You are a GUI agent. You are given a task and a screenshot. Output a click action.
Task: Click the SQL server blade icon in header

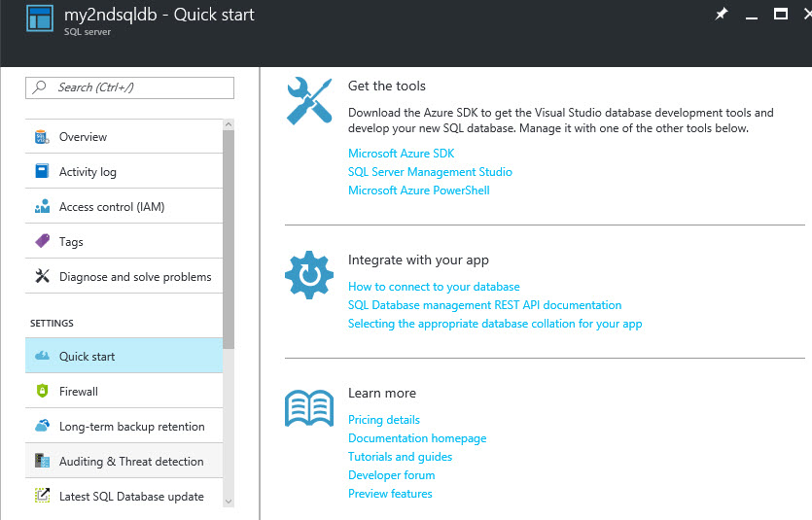click(x=40, y=18)
